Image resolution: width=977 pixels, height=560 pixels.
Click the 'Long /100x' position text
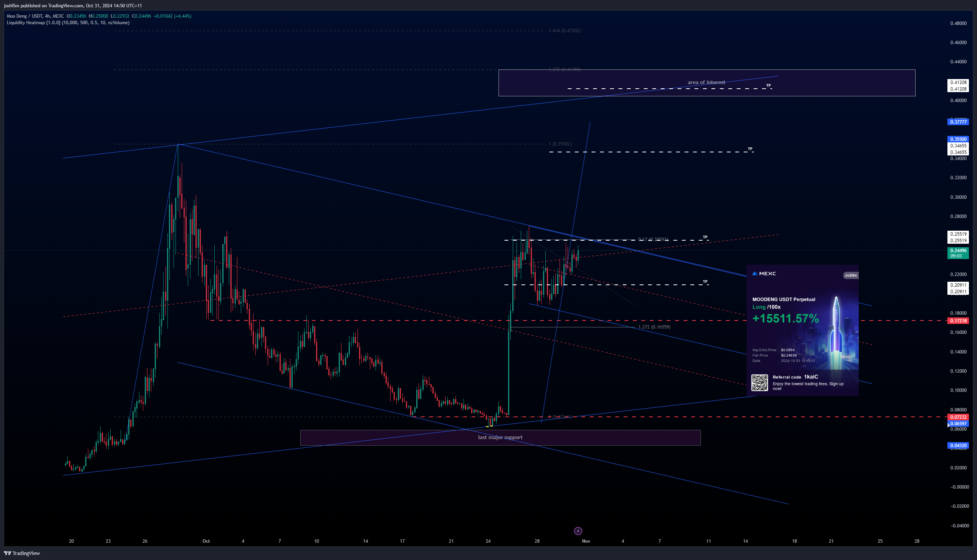[766, 307]
